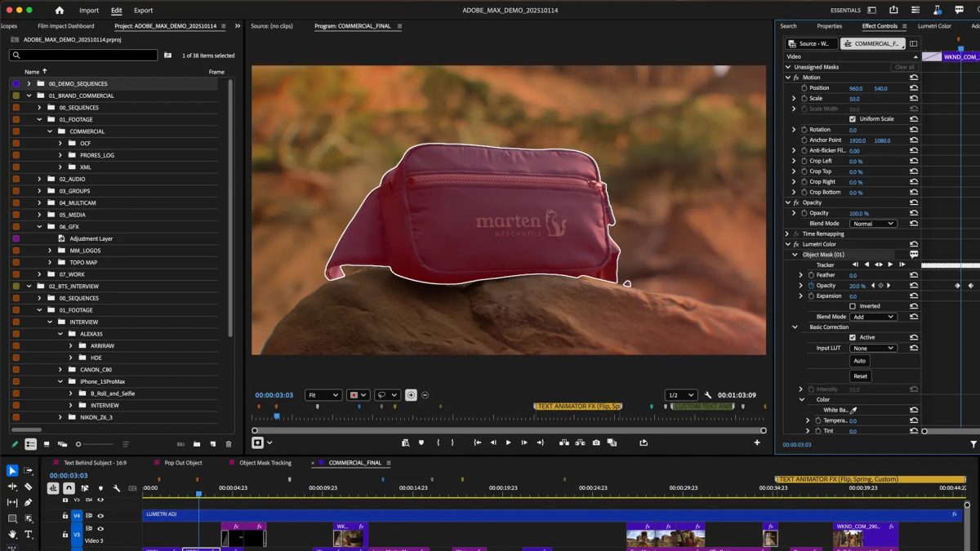The image size is (980, 551).
Task: Click the Auto button in Basic Correction
Action: pos(859,361)
